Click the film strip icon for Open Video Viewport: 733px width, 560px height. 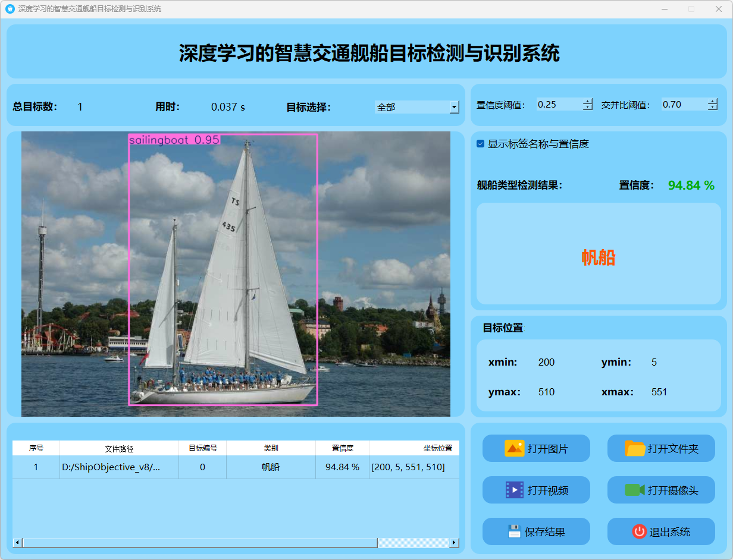(x=514, y=490)
